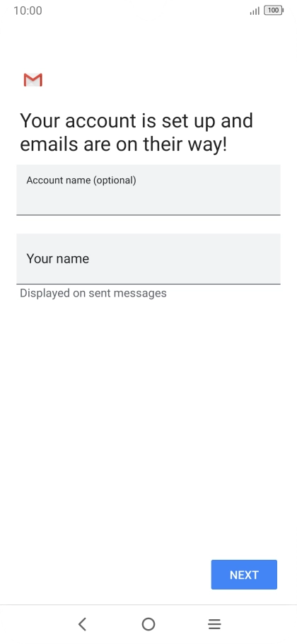Select the 'Account name (optional)' label
Image resolution: width=297 pixels, height=644 pixels.
tap(81, 180)
